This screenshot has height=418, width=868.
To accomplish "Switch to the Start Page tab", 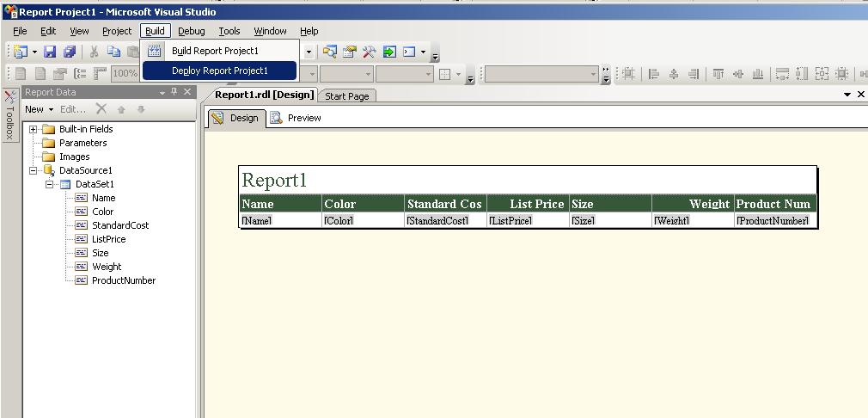I will 347,95.
